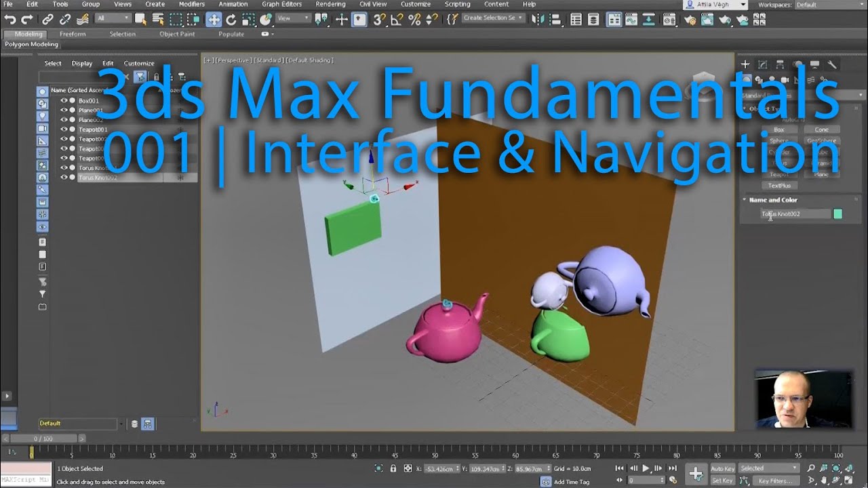Open the Time Configuration icon

coord(673,480)
